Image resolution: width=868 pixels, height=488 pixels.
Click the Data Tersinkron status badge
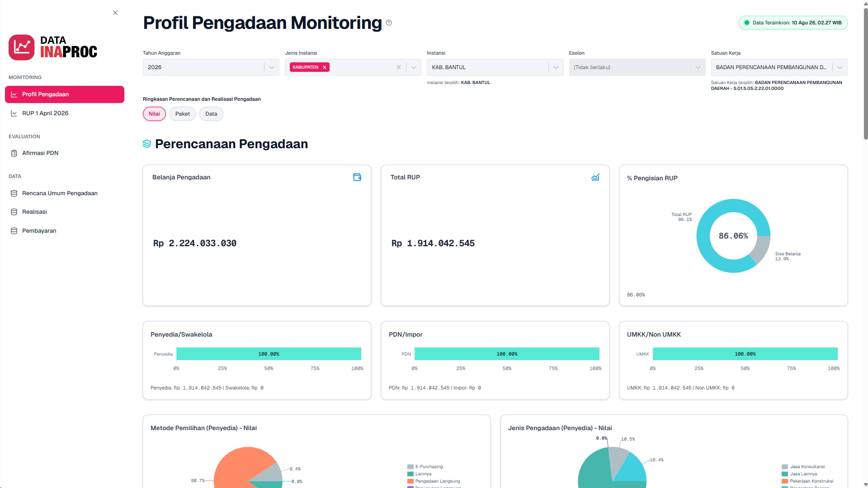[x=793, y=23]
